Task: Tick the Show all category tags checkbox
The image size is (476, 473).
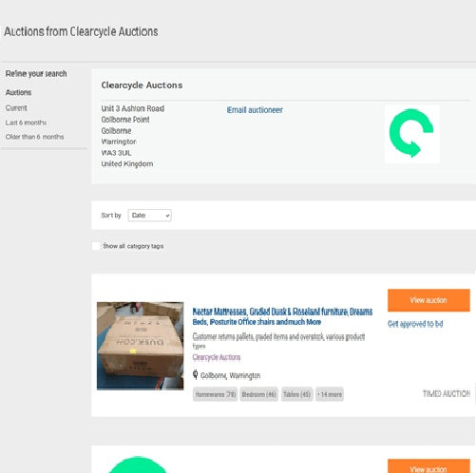Action: click(96, 246)
